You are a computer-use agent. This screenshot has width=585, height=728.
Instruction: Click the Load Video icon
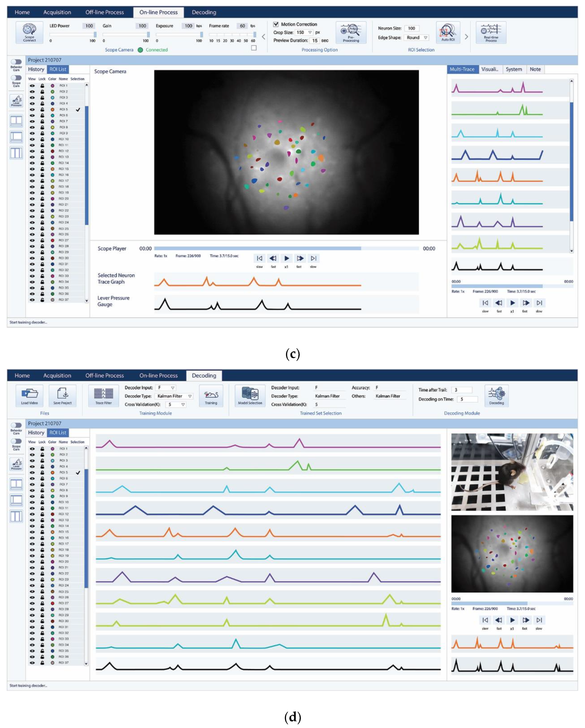[29, 395]
